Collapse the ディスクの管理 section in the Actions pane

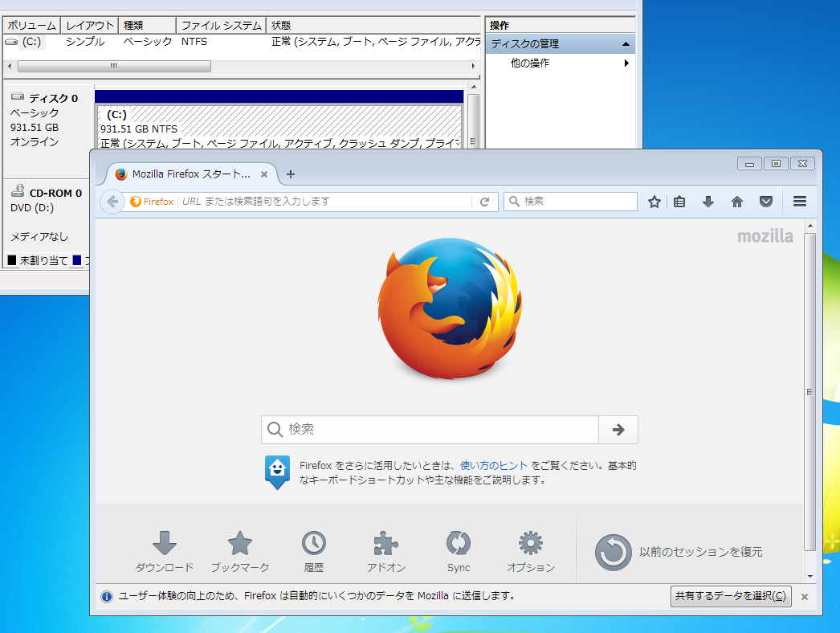tap(626, 43)
